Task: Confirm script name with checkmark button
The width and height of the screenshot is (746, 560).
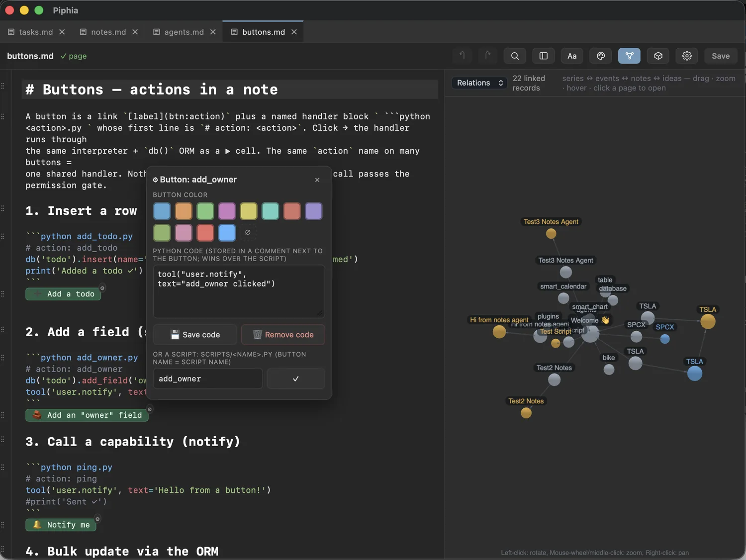Action: point(296,378)
